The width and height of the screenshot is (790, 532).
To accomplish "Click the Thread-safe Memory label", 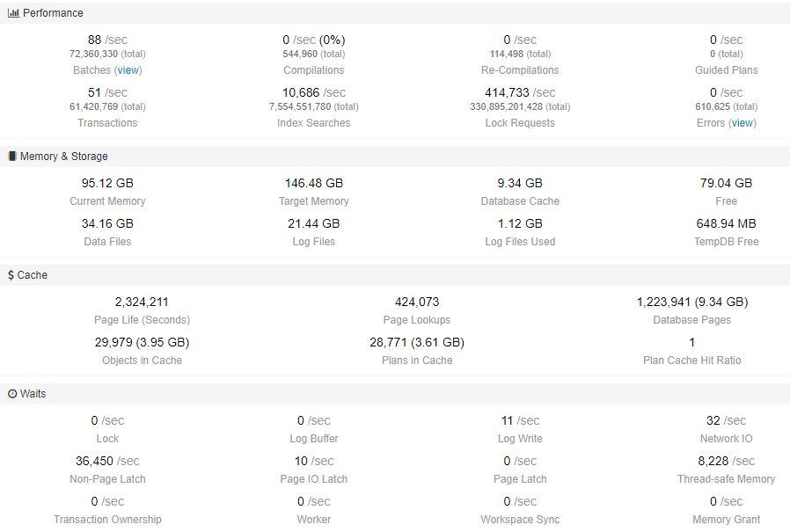I will tap(726, 479).
